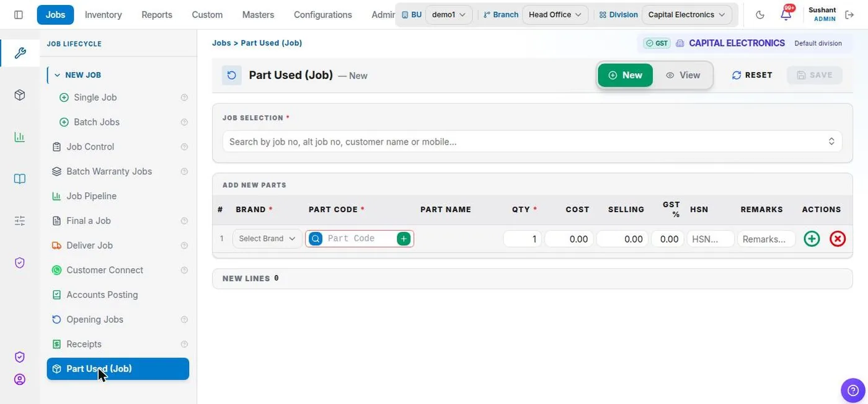Screen dimensions: 868x404
Task: Open the wrench Jobs rail icon
Action: pos(20,53)
